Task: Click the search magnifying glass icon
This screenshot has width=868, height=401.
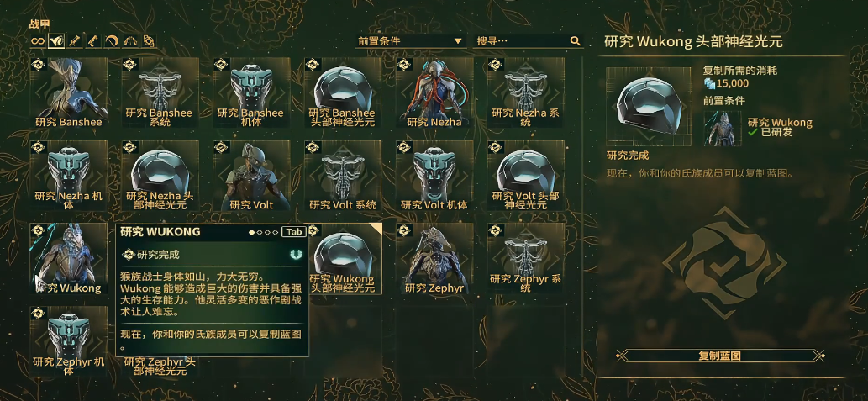Action: (575, 41)
